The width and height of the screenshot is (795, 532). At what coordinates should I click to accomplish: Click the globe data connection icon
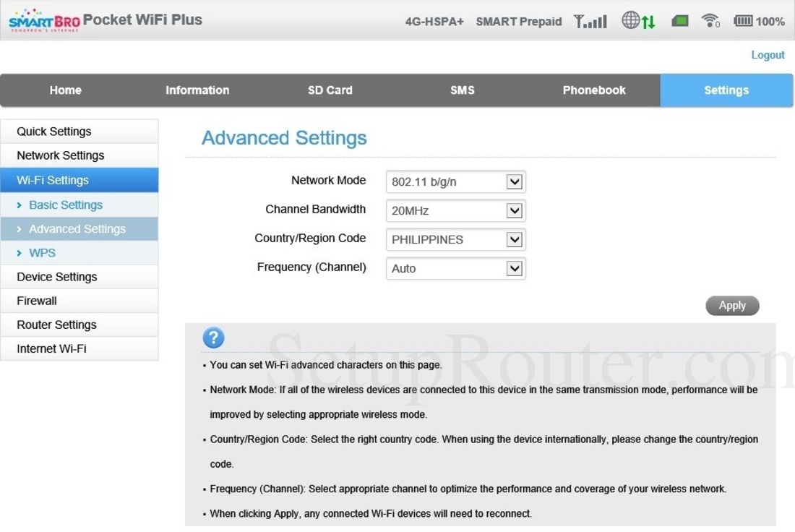[x=638, y=21]
